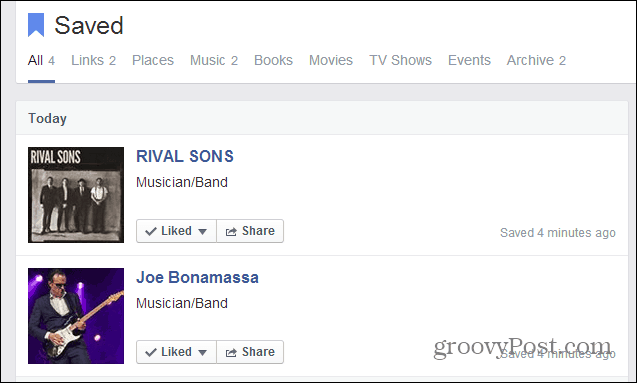Screen dimensions: 637x383
Task: Open the Places tab
Action: [153, 61]
